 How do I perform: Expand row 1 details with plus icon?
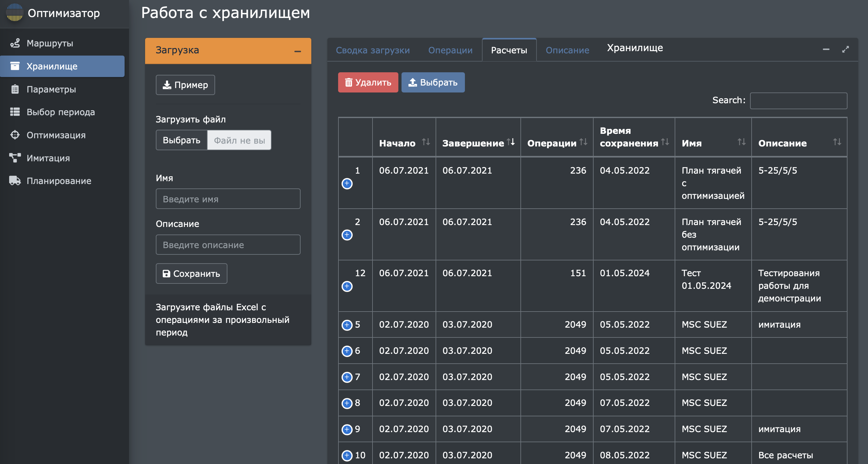point(347,184)
